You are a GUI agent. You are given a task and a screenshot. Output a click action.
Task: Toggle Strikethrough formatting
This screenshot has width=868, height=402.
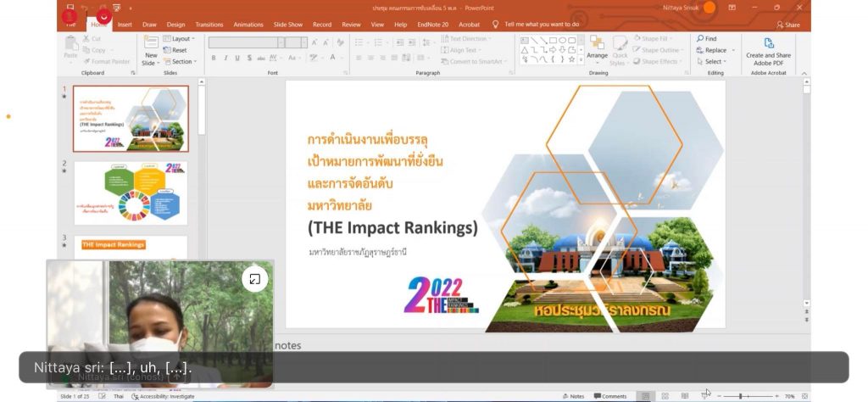261,58
